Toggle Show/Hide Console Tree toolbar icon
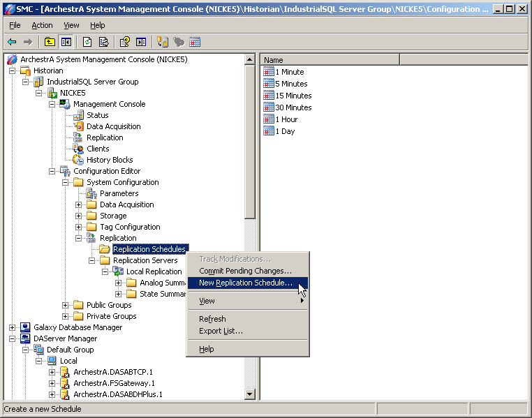The height and width of the screenshot is (418, 532). [66, 42]
